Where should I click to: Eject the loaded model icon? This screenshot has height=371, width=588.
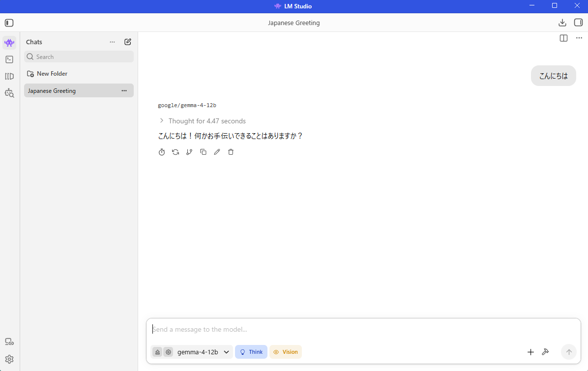click(x=157, y=352)
